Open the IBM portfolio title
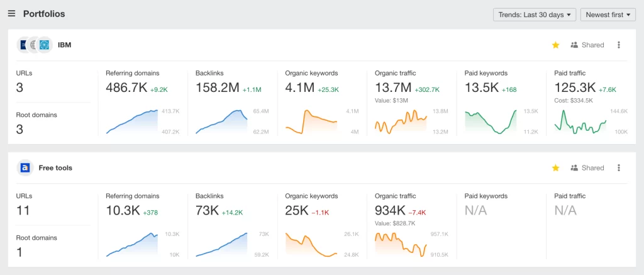 (64, 45)
